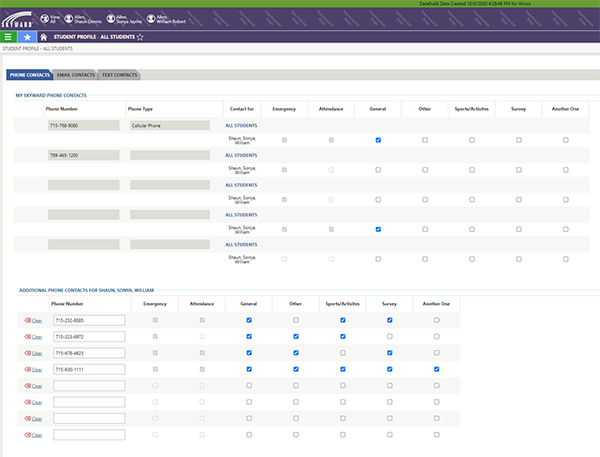Image resolution: width=600 pixels, height=457 pixels.
Task: Click the Phone Type column header
Action: pyautogui.click(x=140, y=109)
